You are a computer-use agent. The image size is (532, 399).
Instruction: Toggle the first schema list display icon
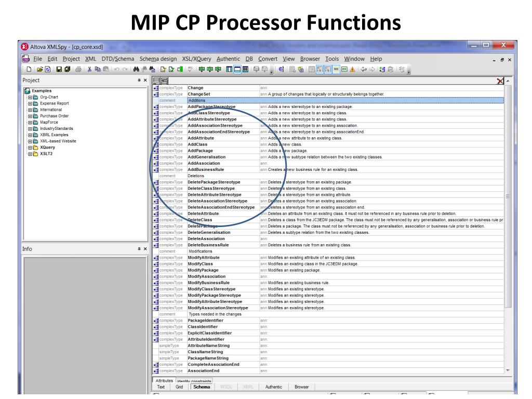pyautogui.click(x=156, y=81)
